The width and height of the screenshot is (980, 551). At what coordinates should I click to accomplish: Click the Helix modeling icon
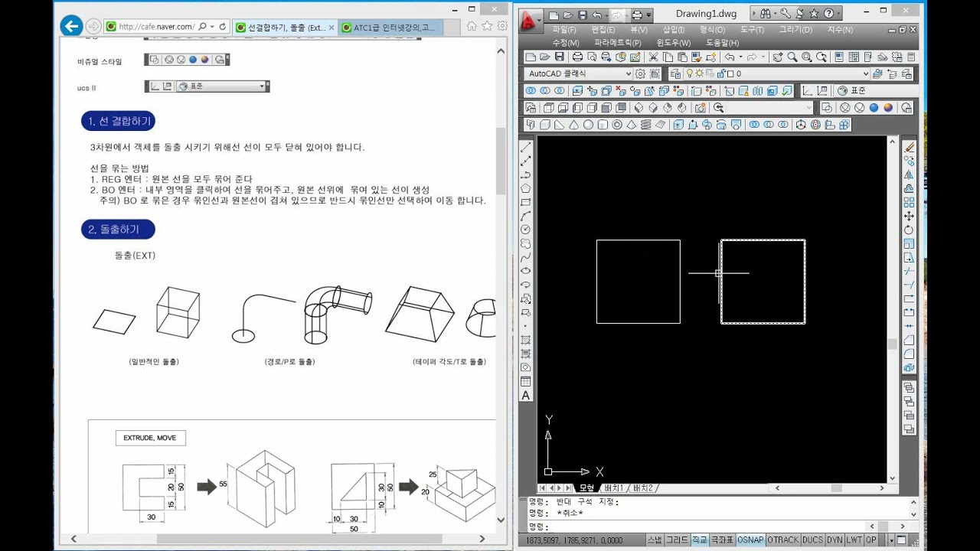645,125
